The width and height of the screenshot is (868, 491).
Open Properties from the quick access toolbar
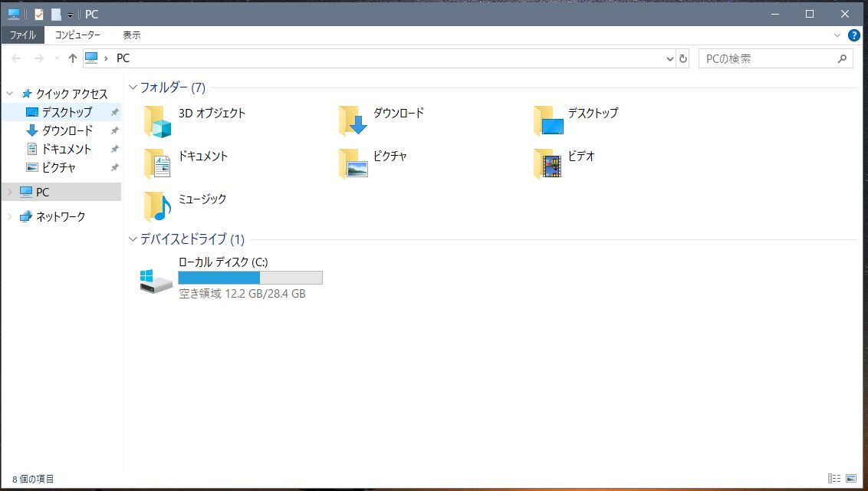coord(37,14)
